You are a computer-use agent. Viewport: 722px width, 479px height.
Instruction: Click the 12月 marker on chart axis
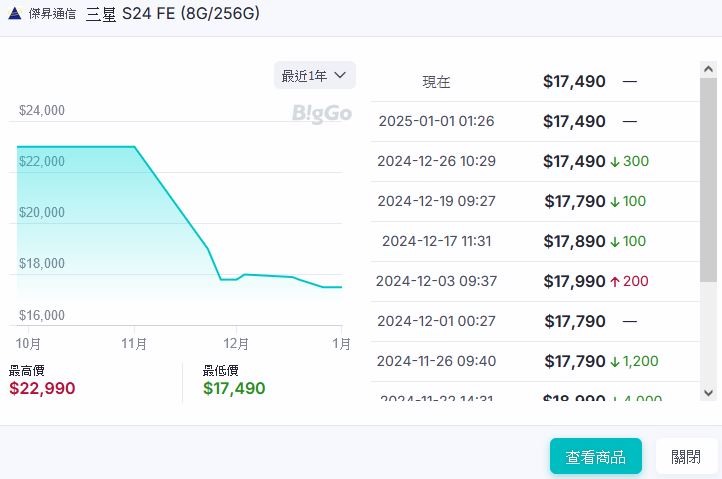(x=236, y=344)
